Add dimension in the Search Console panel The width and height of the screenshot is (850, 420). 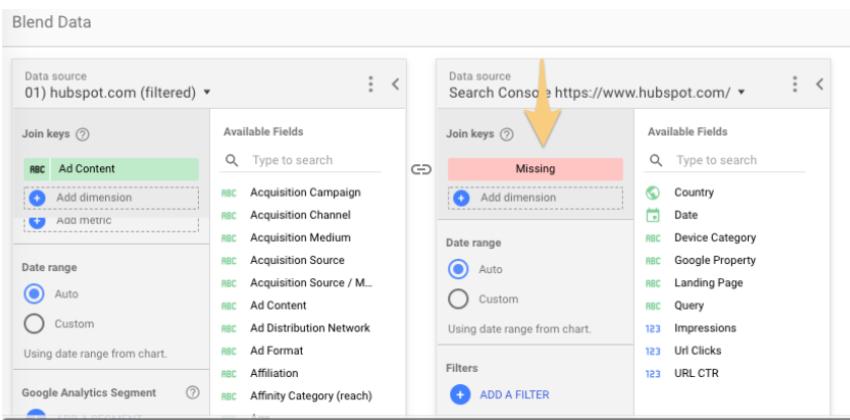pos(535,198)
